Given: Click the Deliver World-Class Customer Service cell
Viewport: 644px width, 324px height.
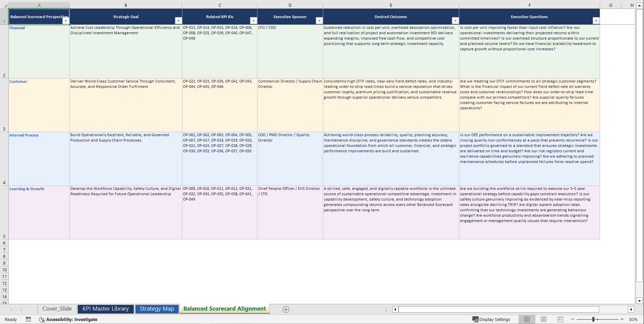Looking at the screenshot, I should tap(126, 105).
